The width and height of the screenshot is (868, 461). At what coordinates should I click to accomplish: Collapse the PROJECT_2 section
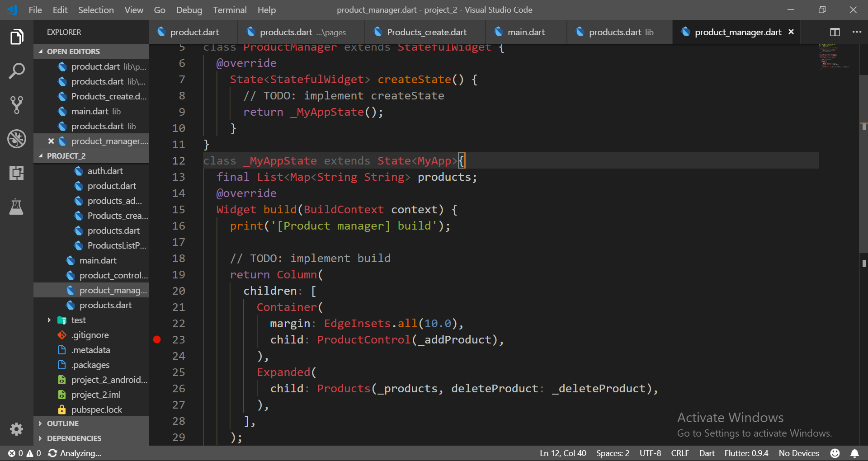click(91, 155)
